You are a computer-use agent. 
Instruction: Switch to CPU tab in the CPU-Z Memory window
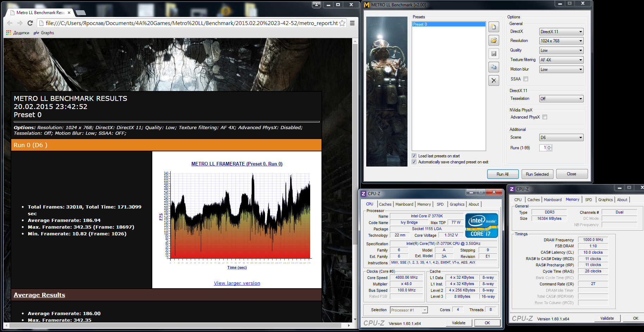tap(518, 200)
